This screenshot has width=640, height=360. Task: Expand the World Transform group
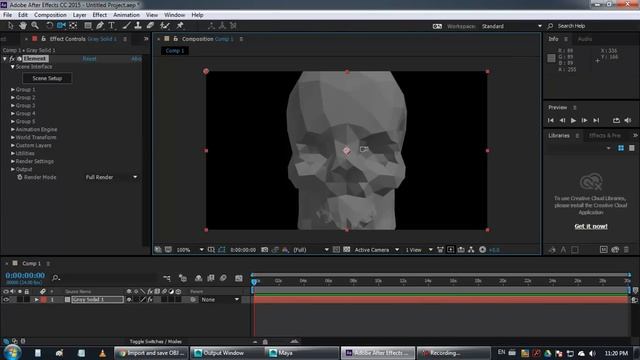(x=13, y=137)
